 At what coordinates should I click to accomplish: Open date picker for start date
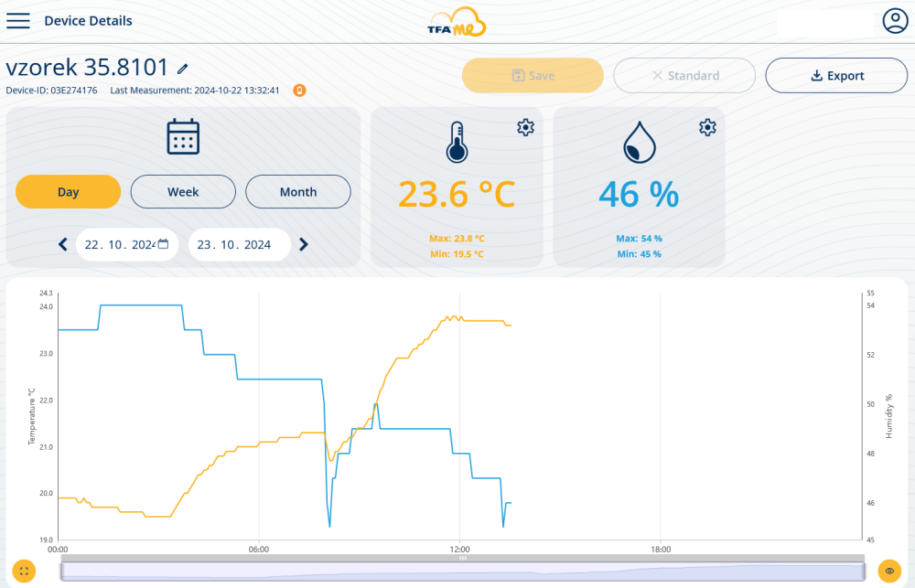pos(163,244)
